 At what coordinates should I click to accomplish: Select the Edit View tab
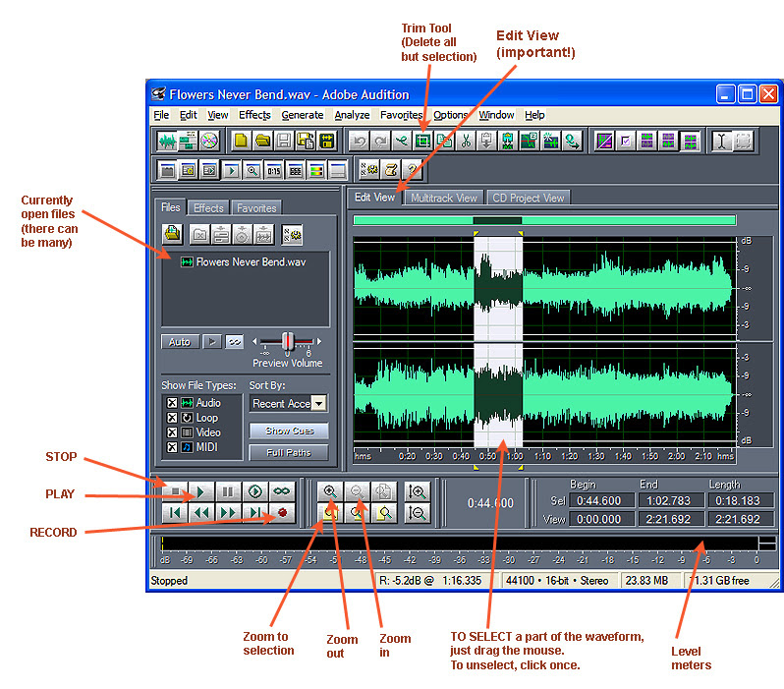pos(375,198)
